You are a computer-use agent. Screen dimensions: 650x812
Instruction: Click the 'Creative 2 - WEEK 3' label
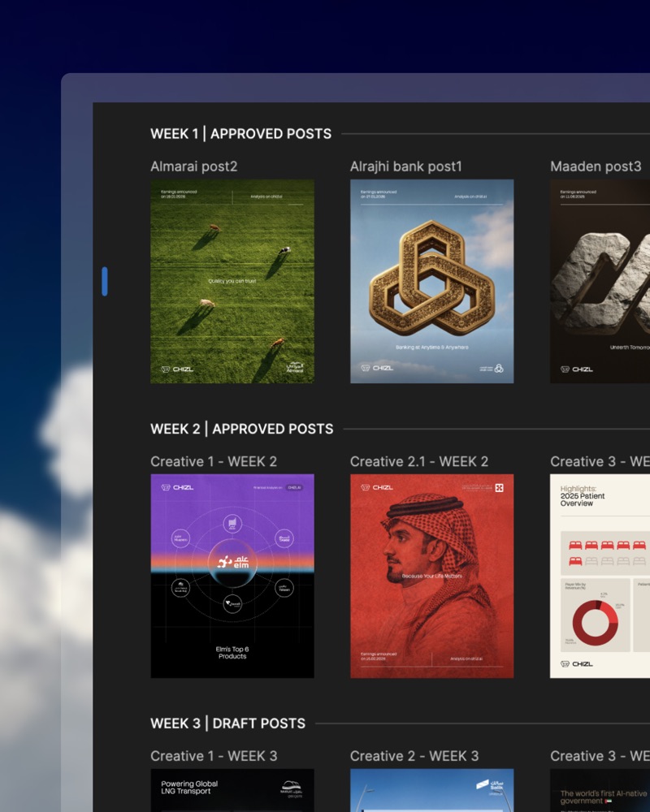(414, 756)
